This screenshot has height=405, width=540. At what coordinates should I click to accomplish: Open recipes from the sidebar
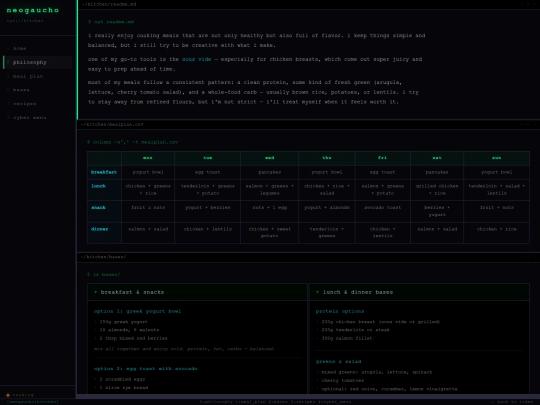(x=38, y=104)
